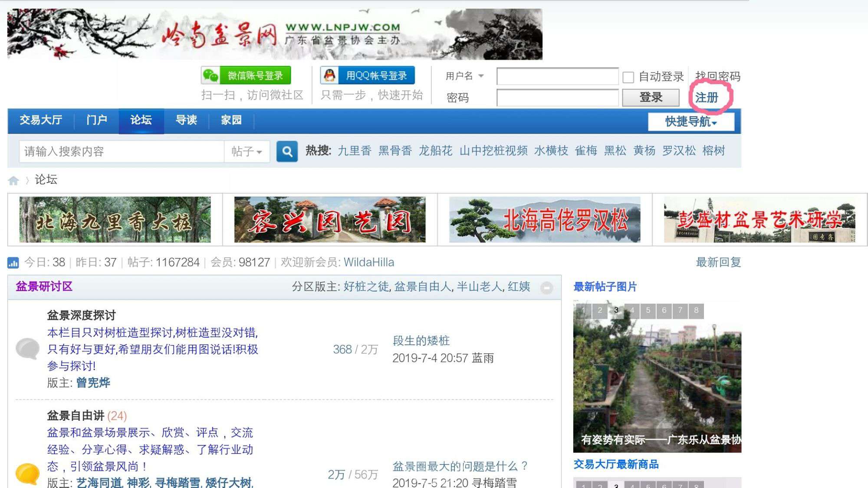Image resolution: width=868 pixels, height=488 pixels.
Task: Click the home icon in breadcrumb
Action: [x=13, y=180]
